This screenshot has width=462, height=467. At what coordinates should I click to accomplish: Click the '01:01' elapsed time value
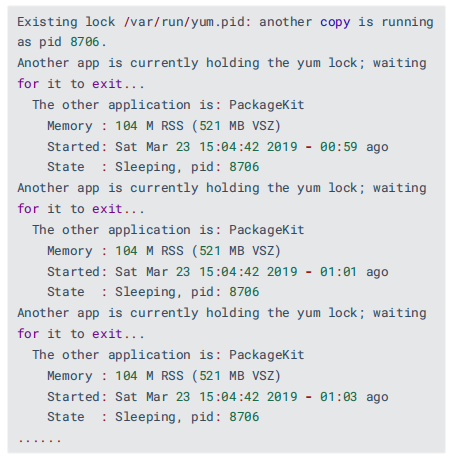coord(339,271)
